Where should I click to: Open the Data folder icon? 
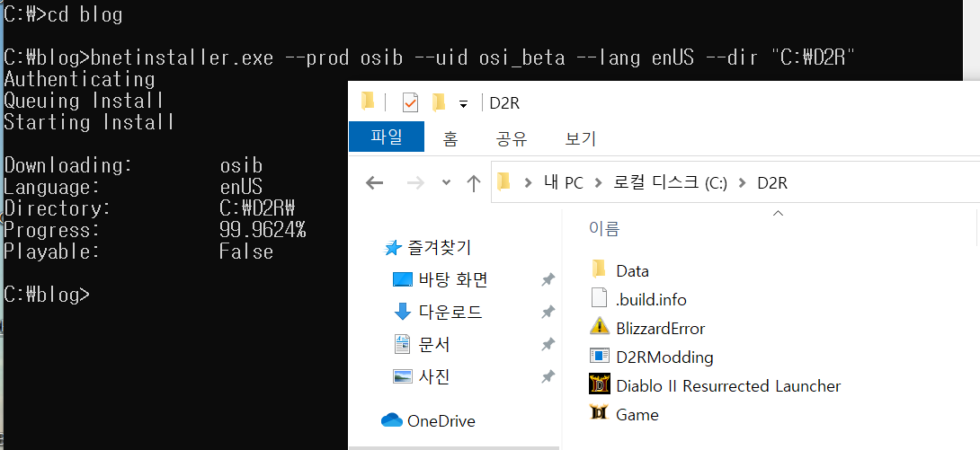599,269
